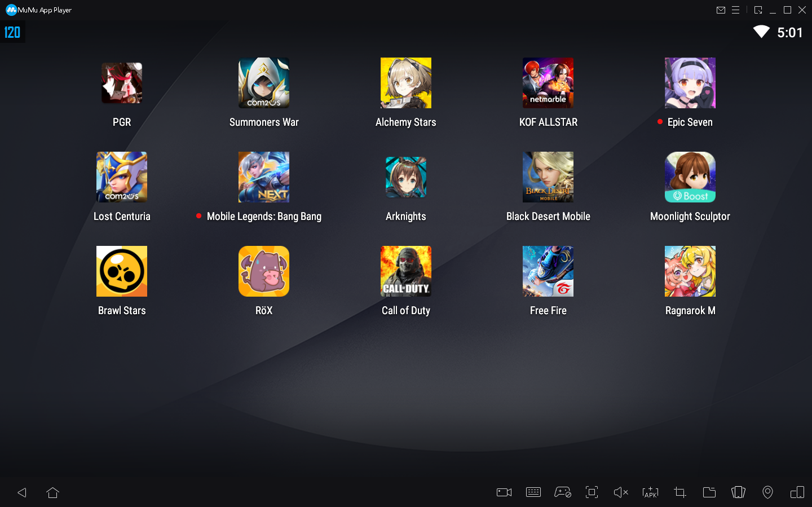Go to Android home screen button
The width and height of the screenshot is (812, 507).
pos(53,492)
